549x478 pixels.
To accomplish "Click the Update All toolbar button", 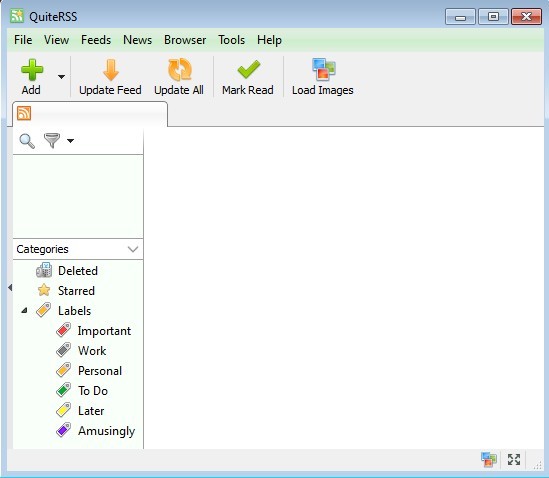I will point(179,77).
